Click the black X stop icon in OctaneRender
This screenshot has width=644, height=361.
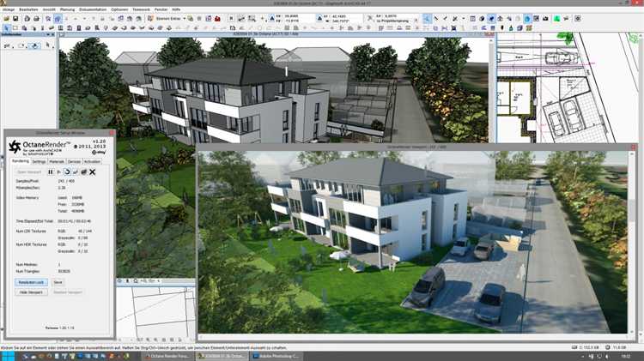[93, 172]
